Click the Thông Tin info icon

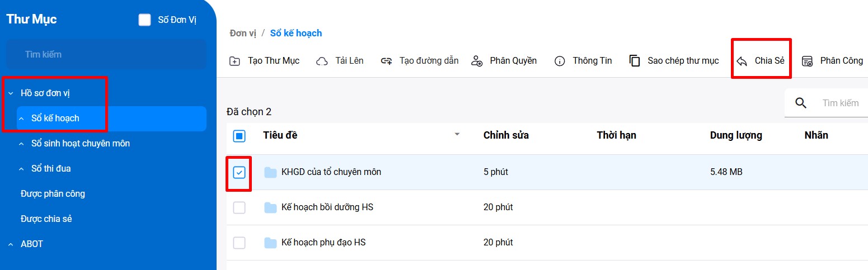point(560,61)
